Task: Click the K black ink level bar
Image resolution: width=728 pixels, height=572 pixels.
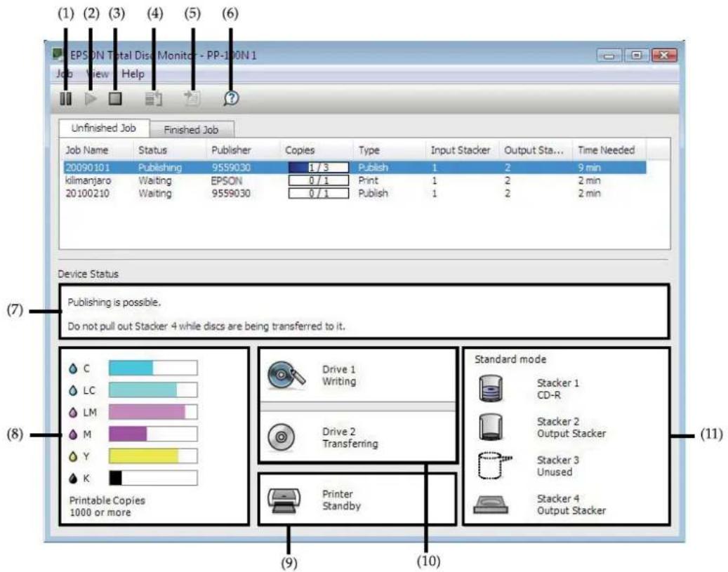Action: pyautogui.click(x=153, y=478)
